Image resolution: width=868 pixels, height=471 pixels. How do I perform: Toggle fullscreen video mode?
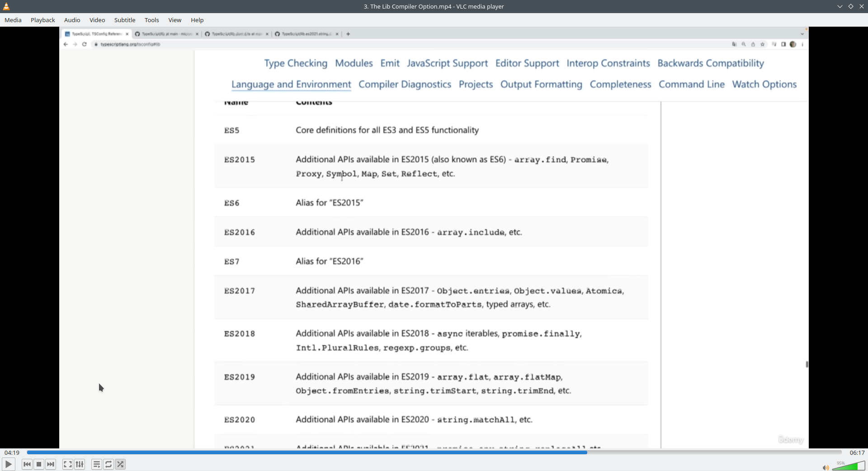click(67, 464)
